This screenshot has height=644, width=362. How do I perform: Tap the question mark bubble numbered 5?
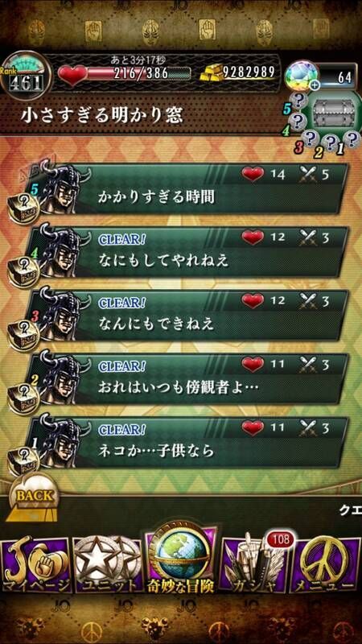(298, 99)
